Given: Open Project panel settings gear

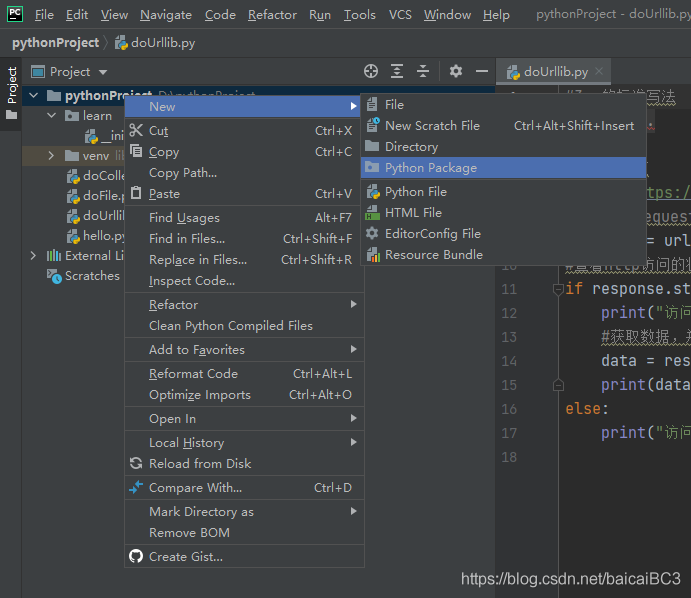Looking at the screenshot, I should tap(456, 71).
